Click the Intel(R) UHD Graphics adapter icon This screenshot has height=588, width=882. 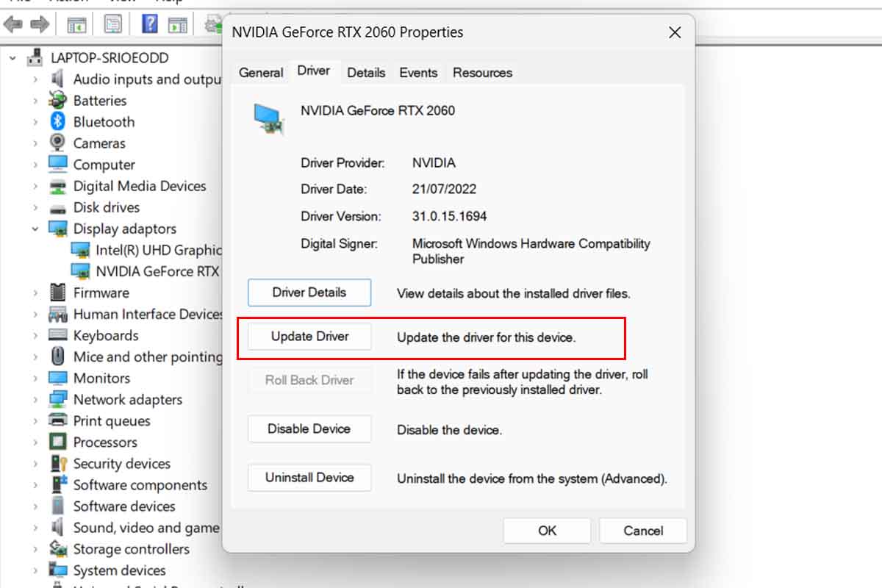tap(81, 250)
